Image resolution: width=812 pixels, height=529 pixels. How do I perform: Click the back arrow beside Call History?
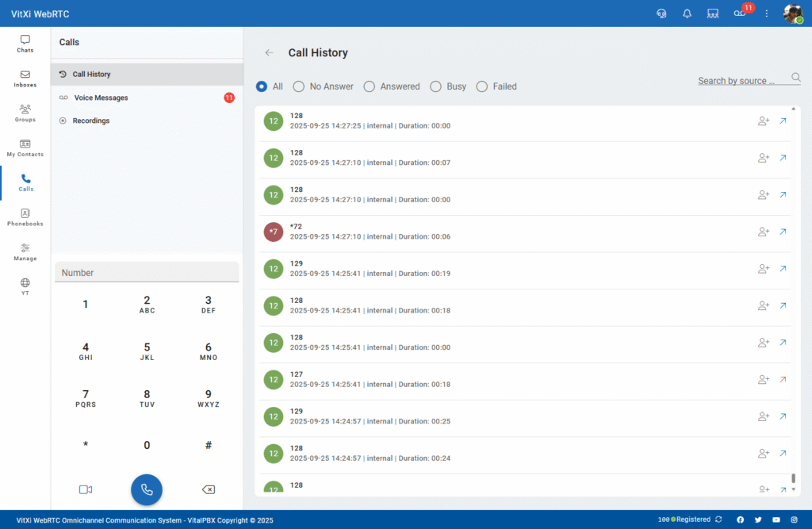[x=269, y=53]
